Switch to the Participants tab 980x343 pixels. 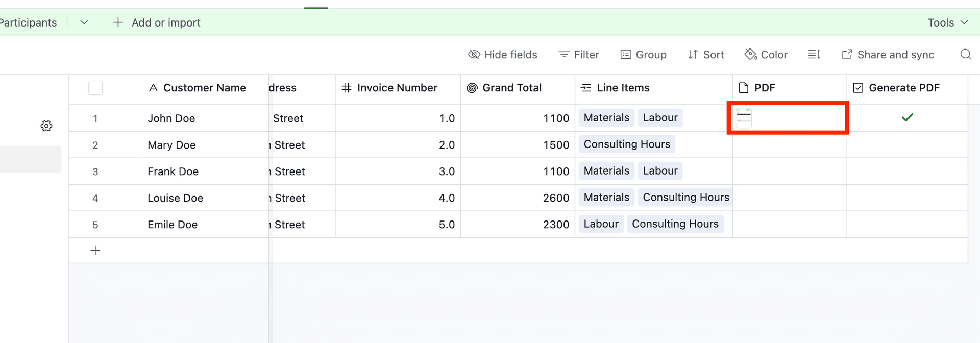tap(28, 22)
